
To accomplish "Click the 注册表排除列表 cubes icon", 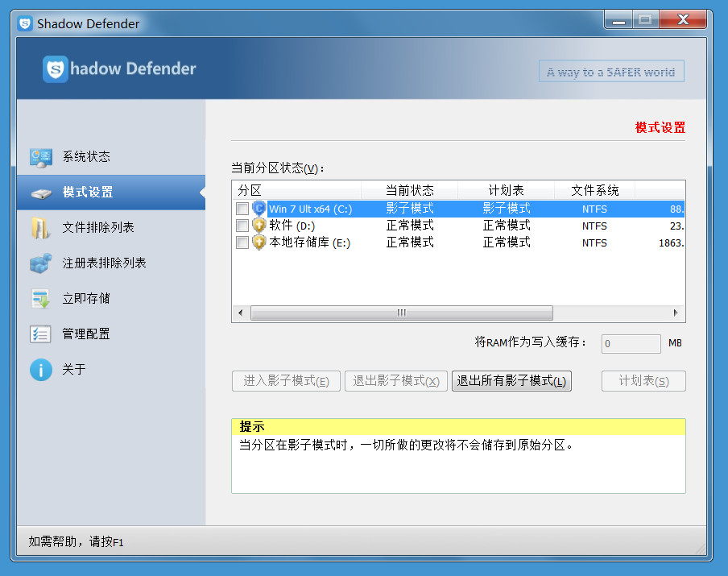I will 41,263.
